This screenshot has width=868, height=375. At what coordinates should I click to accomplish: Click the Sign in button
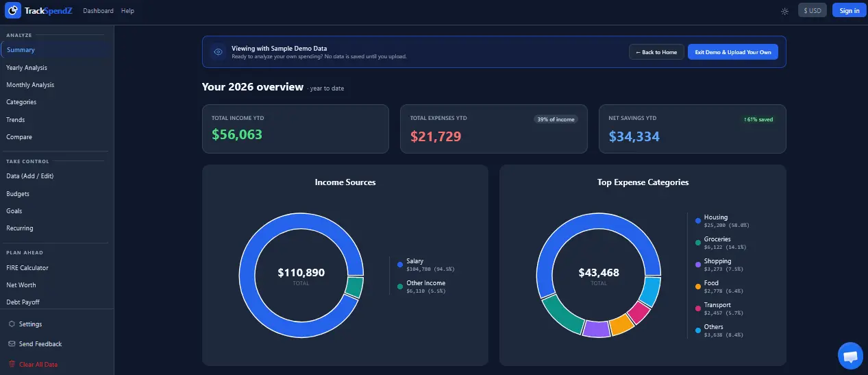click(x=850, y=10)
